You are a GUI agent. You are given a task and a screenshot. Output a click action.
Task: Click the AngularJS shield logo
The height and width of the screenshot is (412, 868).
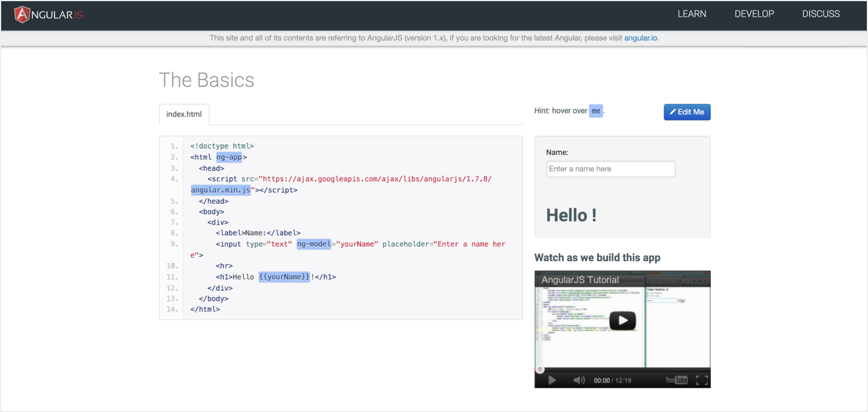point(22,15)
